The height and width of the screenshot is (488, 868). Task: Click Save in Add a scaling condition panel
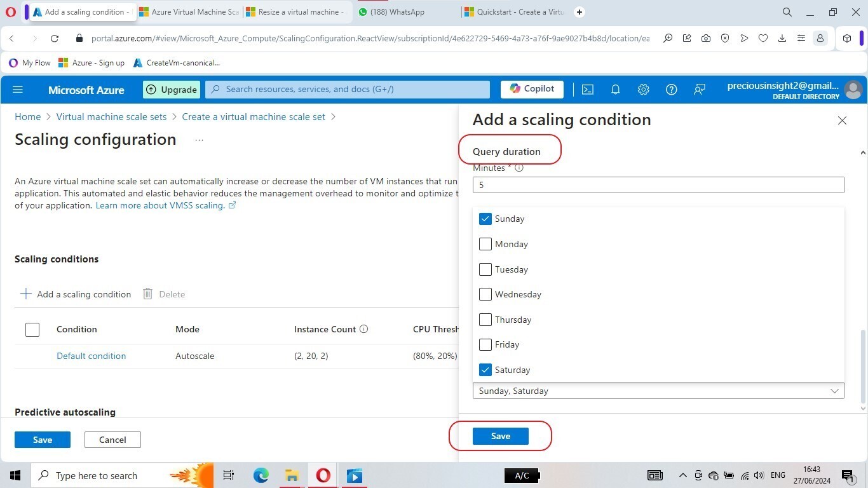click(x=500, y=436)
